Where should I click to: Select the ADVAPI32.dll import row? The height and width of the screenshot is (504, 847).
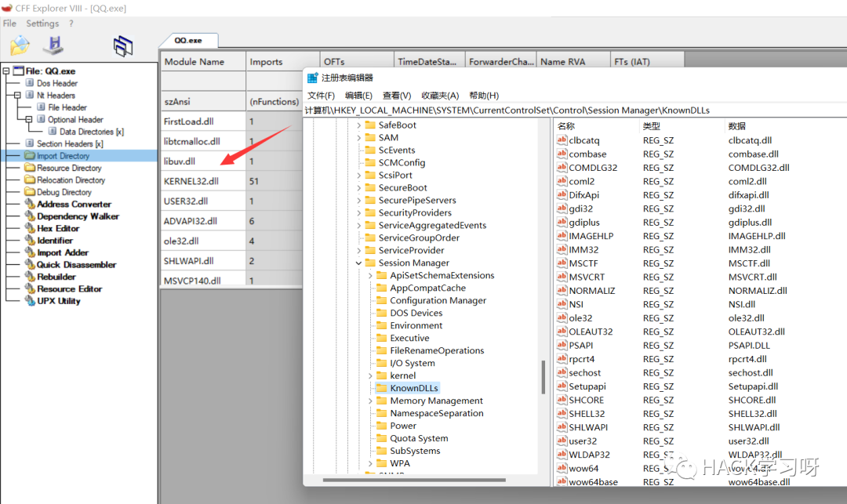tap(231, 221)
